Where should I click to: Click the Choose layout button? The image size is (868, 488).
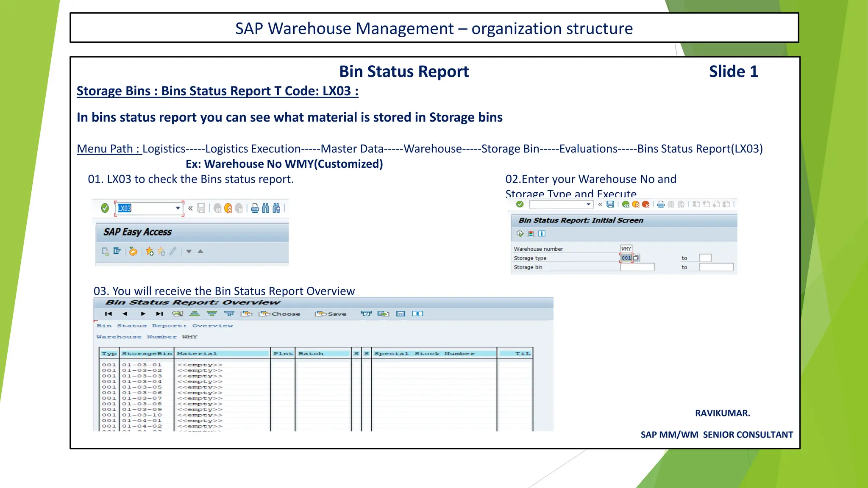(x=279, y=314)
